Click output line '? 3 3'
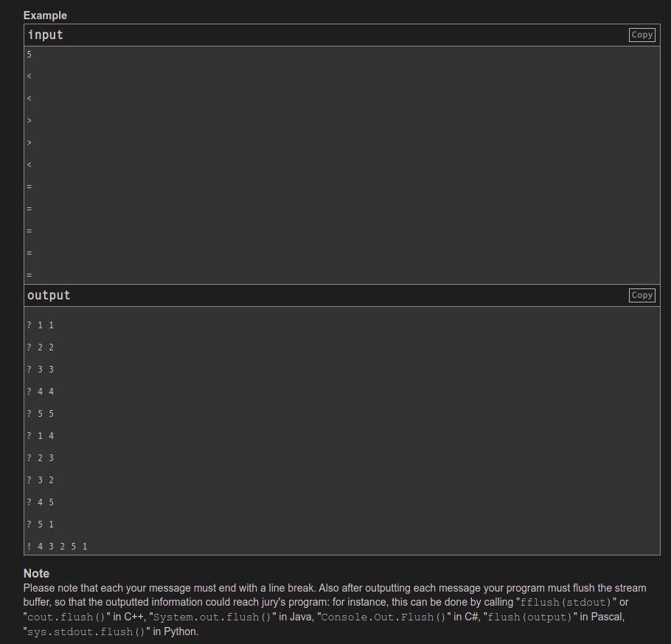The width and height of the screenshot is (671, 644). (x=41, y=370)
